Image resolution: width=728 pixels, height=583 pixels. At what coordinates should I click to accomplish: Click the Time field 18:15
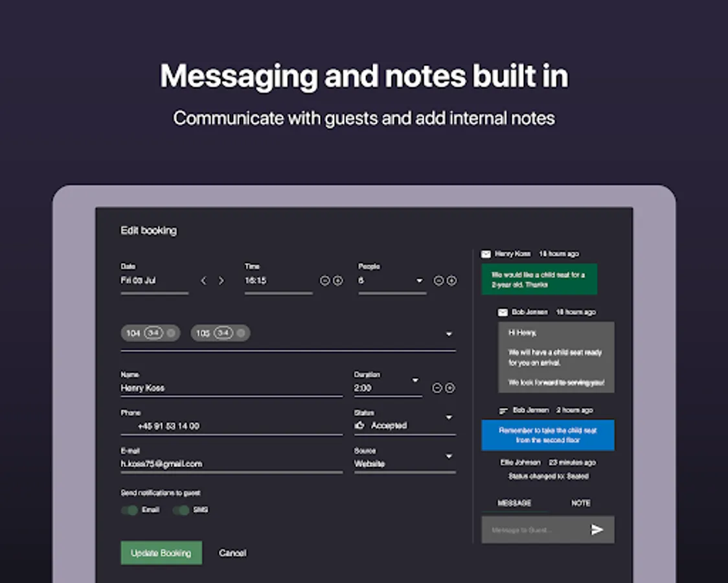279,280
